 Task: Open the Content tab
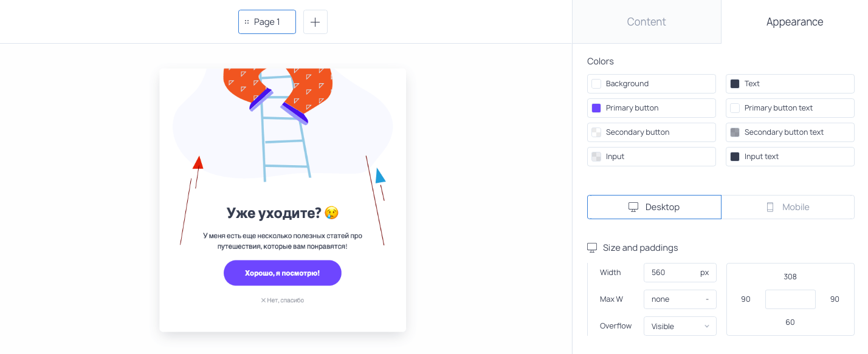pyautogui.click(x=647, y=22)
